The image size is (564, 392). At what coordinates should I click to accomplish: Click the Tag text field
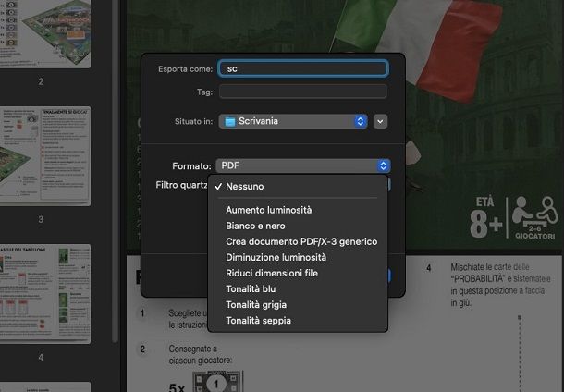pos(302,92)
